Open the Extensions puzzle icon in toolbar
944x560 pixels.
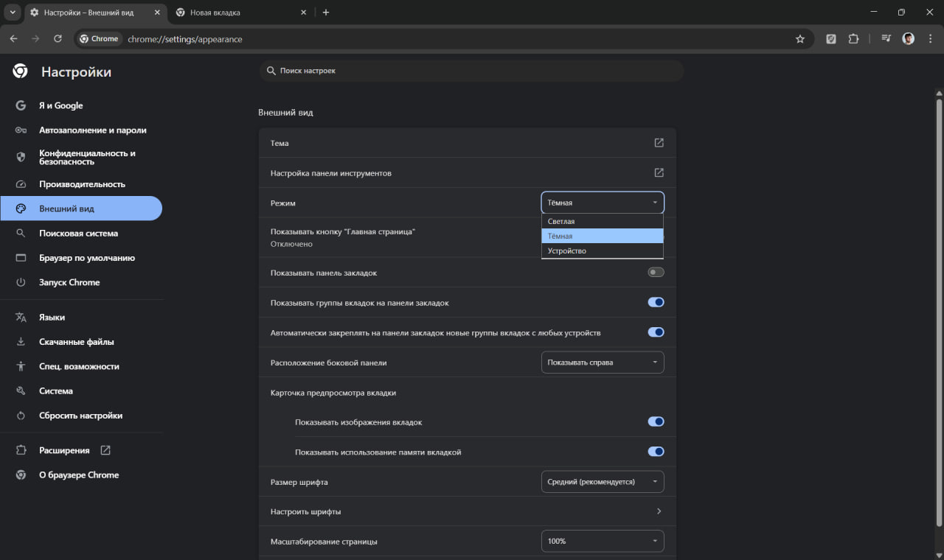click(x=854, y=39)
